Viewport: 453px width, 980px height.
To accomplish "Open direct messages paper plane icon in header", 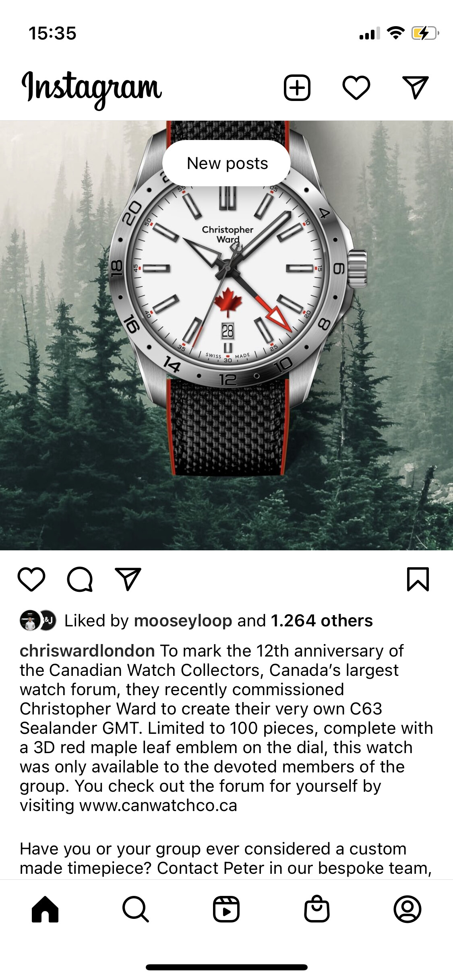I will 416,87.
